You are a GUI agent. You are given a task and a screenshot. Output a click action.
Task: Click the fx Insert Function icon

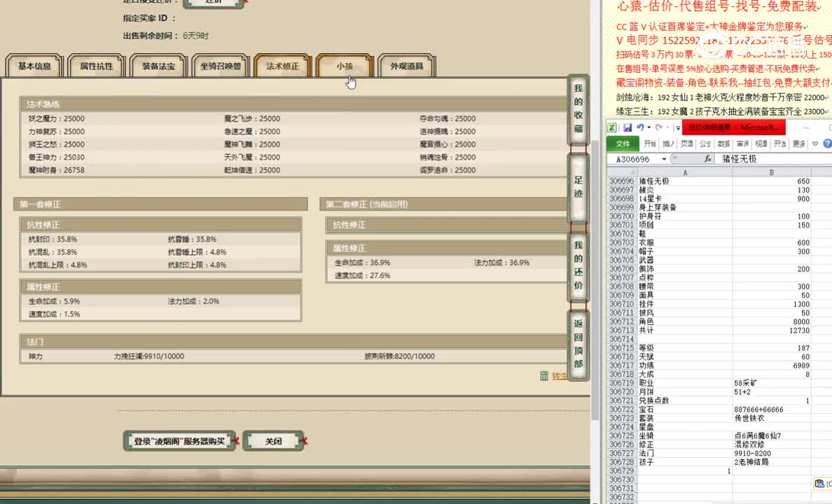(707, 158)
